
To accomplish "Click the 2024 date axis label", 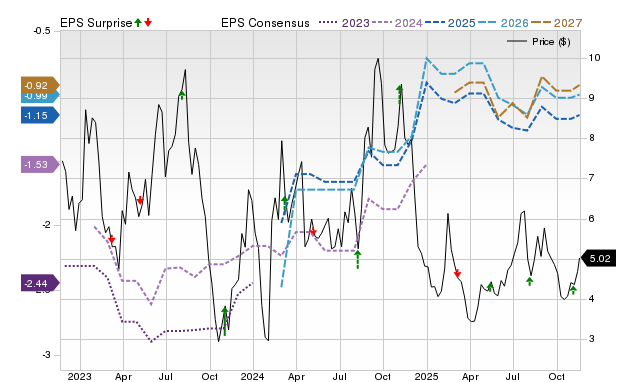I will coord(253,376).
